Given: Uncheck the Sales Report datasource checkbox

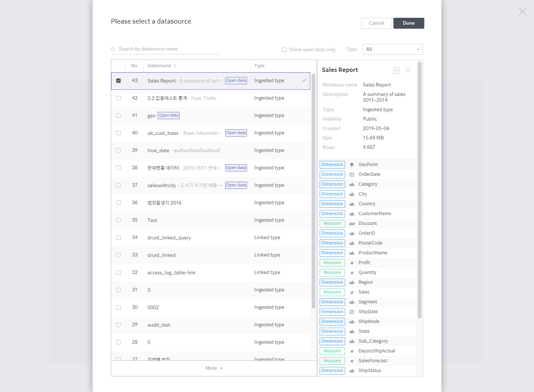Looking at the screenshot, I should [118, 81].
